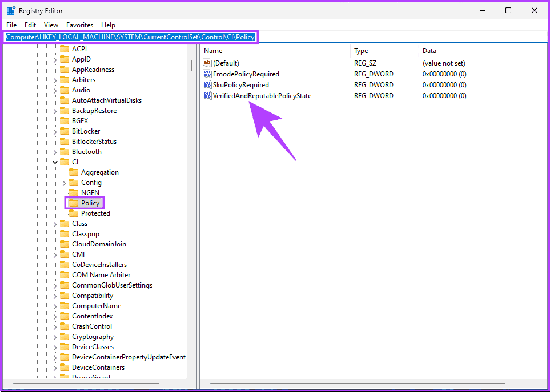Click the Aggregation folder icon

[74, 172]
